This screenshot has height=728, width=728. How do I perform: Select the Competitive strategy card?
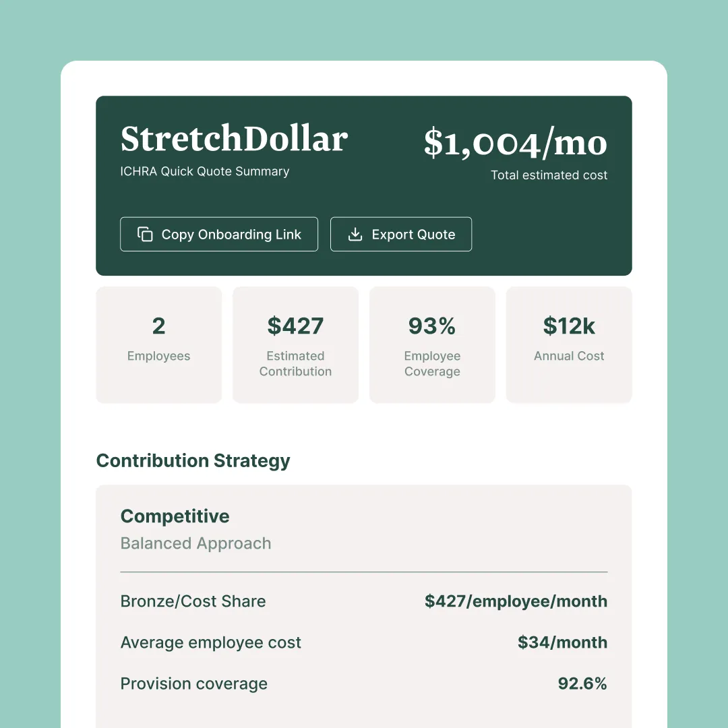pyautogui.click(x=364, y=593)
